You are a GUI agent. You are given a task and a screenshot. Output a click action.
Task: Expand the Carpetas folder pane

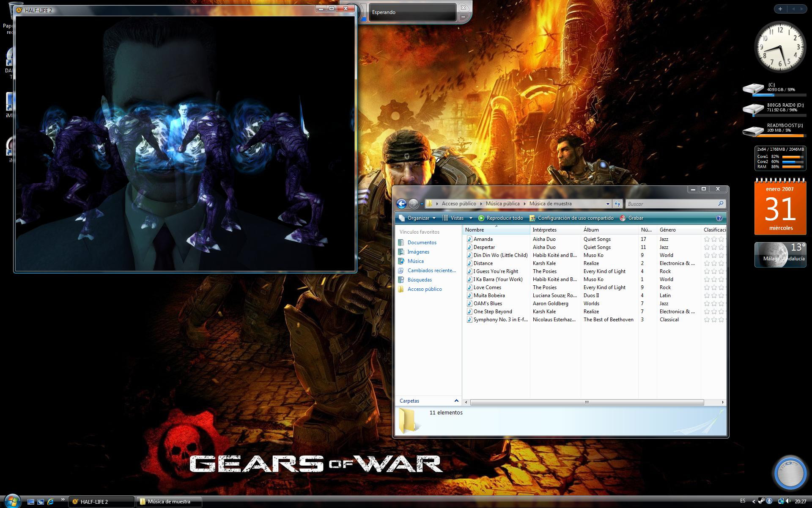click(456, 400)
